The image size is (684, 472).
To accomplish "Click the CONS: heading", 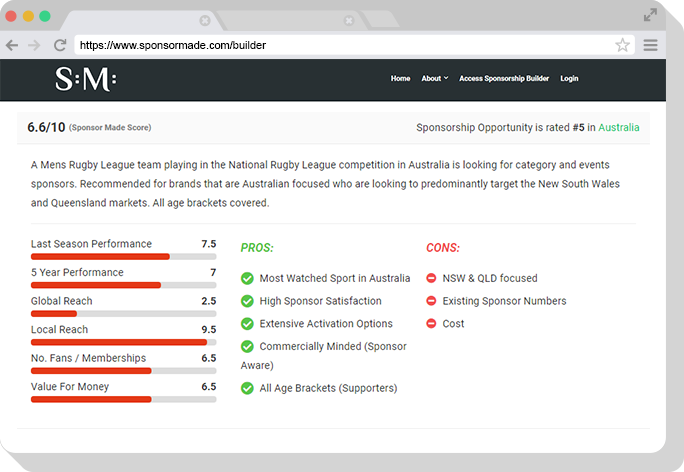I will (443, 248).
